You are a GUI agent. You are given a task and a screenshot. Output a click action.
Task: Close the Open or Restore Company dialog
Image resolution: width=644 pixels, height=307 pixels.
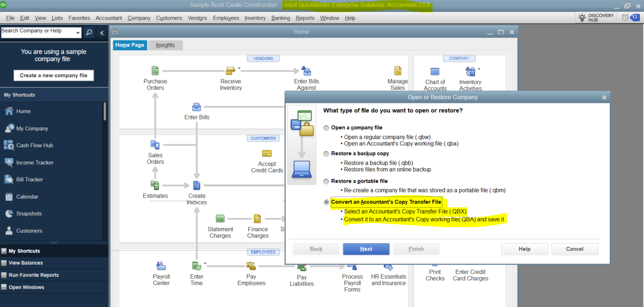[604, 97]
